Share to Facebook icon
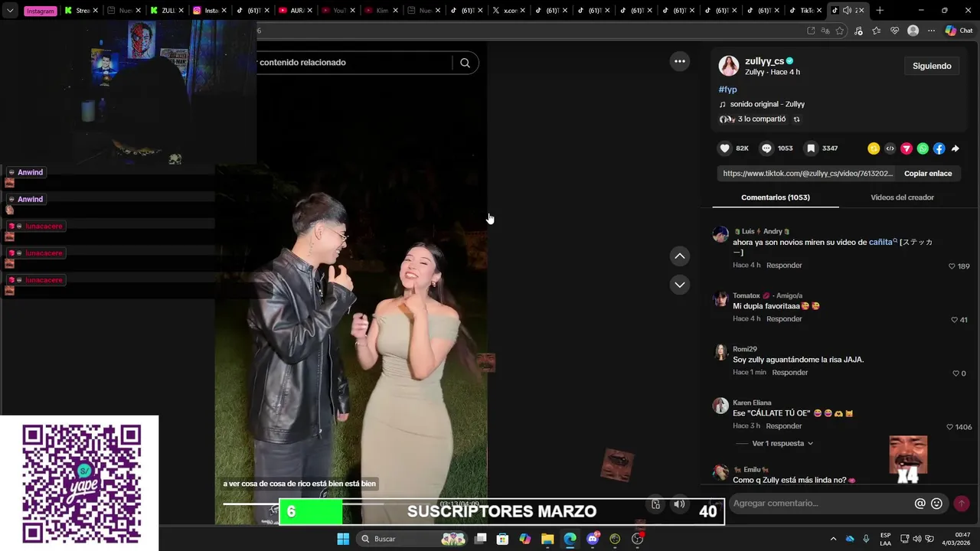980x551 pixels. pyautogui.click(x=939, y=148)
